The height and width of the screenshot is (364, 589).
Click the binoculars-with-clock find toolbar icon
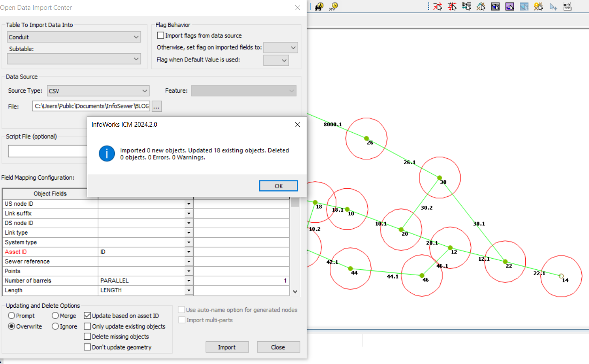click(x=319, y=7)
